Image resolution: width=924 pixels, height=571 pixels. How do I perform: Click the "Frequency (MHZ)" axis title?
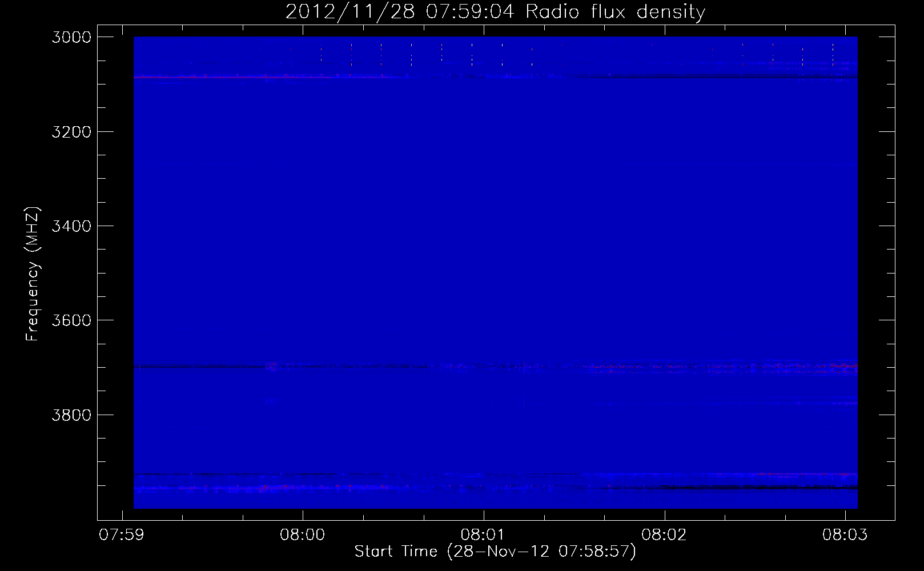coord(33,274)
